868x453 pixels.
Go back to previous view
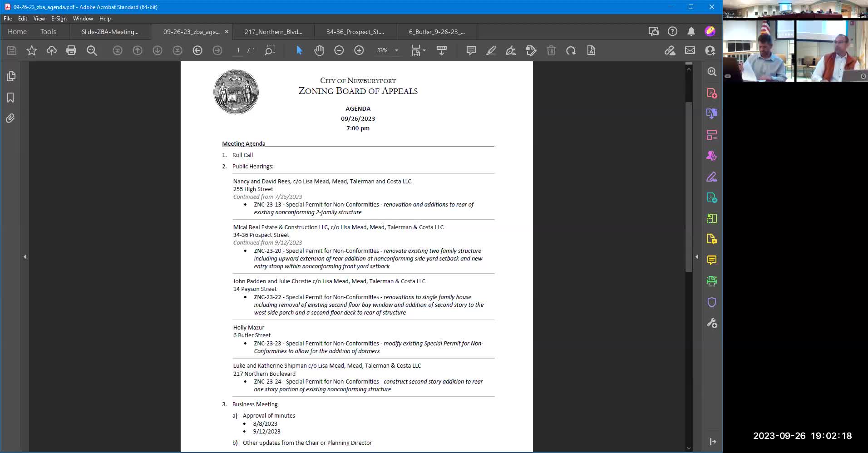(197, 50)
